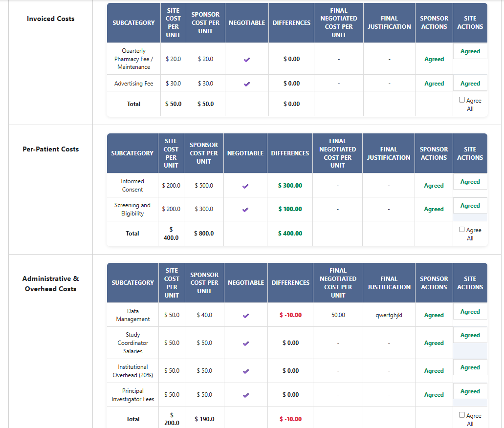Screen dimensions: 504x428
Task: Click Institutional Overhead negotiable checkmark
Action: tap(246, 371)
